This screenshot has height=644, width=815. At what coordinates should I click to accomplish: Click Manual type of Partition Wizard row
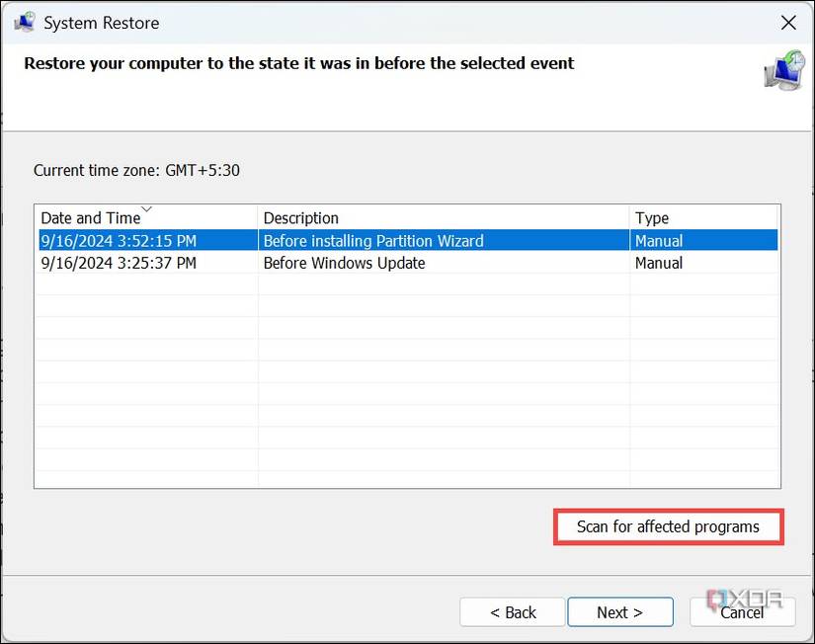(659, 241)
